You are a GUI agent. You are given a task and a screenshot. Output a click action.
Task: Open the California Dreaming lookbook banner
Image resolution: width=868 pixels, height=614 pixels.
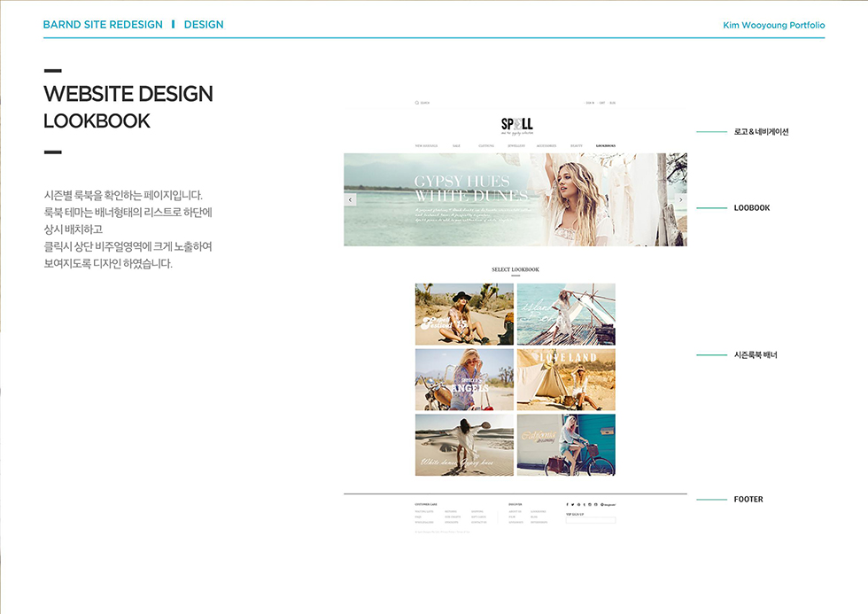click(566, 445)
